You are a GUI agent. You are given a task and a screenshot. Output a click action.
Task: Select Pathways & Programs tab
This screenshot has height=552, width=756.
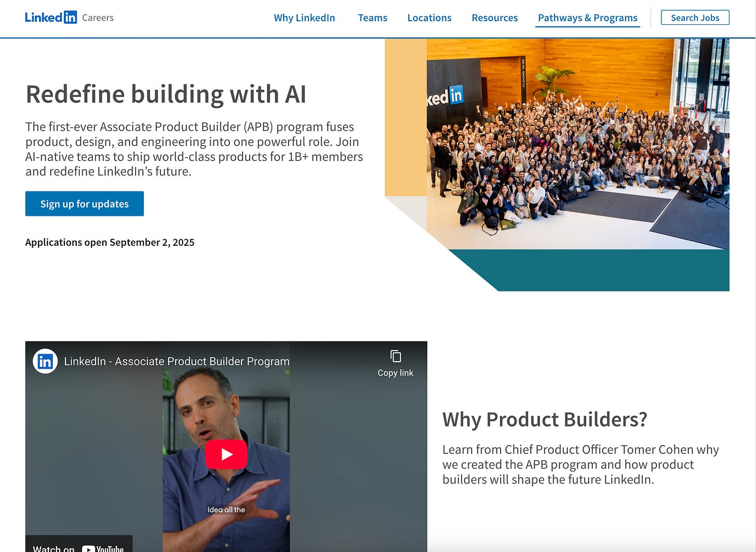click(587, 18)
